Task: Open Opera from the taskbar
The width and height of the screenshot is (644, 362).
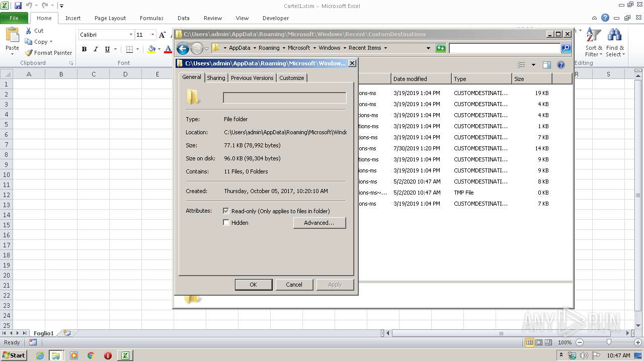Action: 108,355
